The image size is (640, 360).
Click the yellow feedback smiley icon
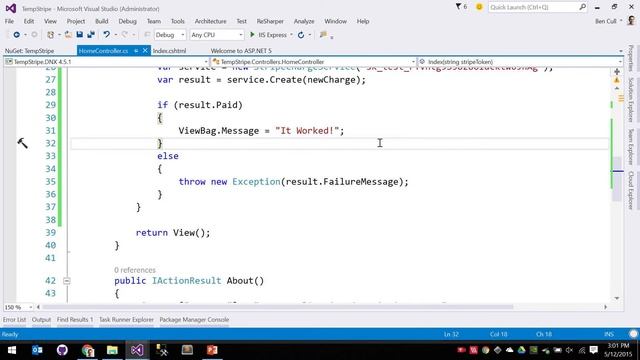point(479,7)
